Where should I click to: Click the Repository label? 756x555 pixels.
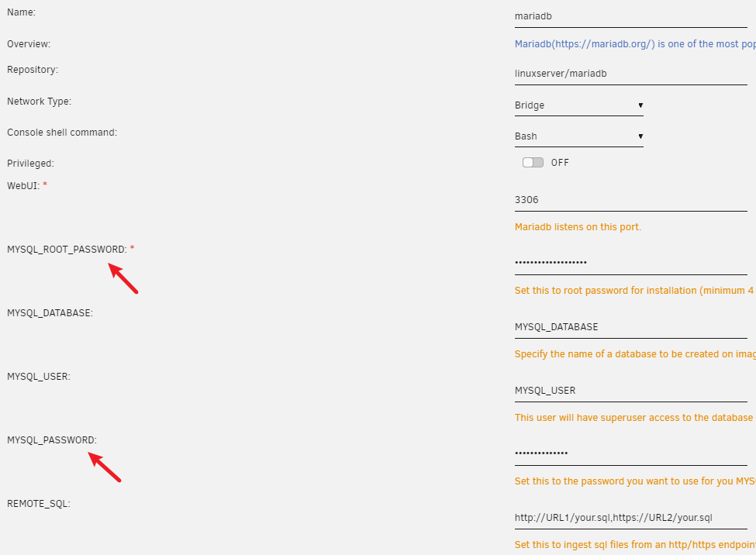point(33,70)
